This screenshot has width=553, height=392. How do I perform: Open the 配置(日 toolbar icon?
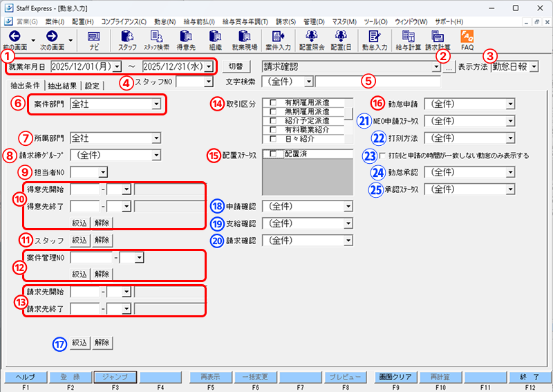[341, 40]
